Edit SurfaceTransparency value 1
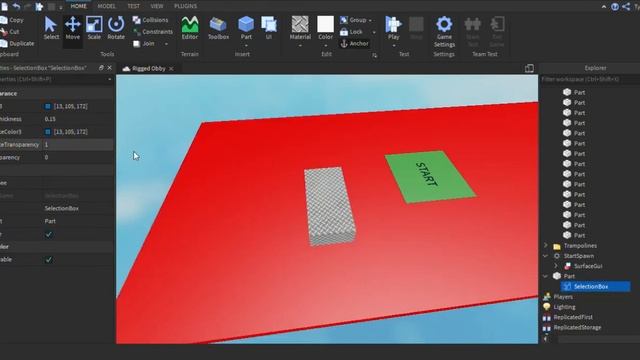640x360 pixels. [78, 144]
